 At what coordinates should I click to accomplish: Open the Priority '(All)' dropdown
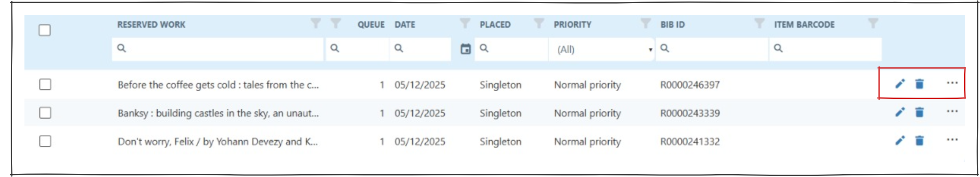coord(602,49)
